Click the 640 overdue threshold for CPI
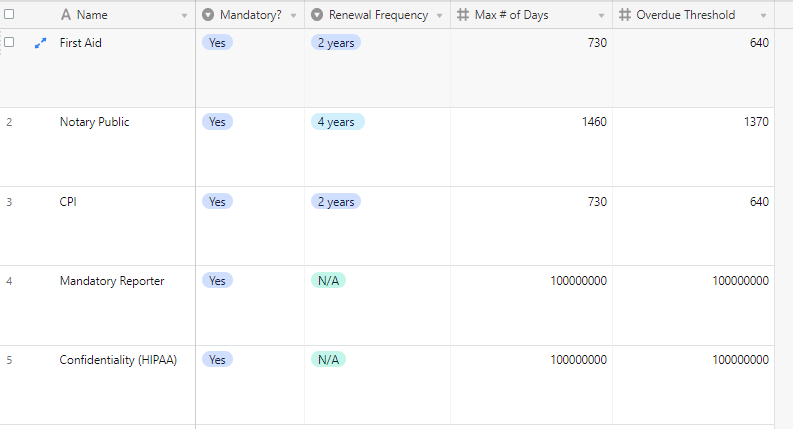 click(693, 226)
